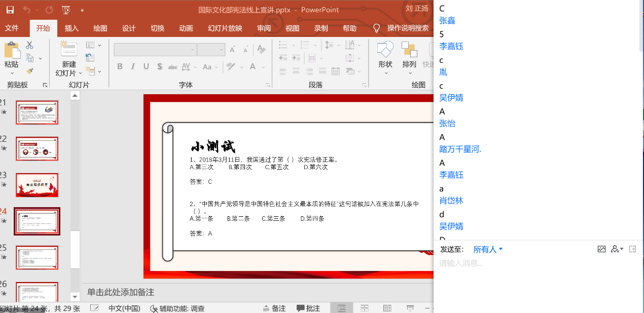Open the font name combo box

point(155,49)
